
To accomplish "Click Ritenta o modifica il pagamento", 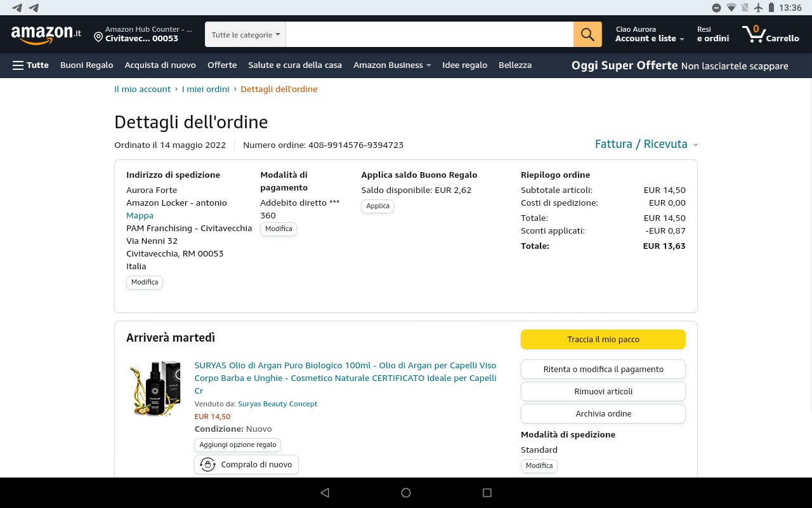I will tap(603, 369).
